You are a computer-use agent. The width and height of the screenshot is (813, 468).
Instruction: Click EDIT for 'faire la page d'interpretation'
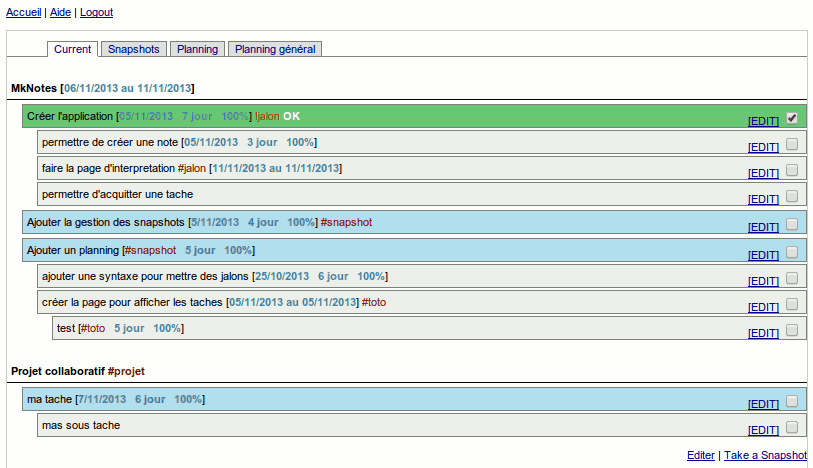tap(763, 173)
